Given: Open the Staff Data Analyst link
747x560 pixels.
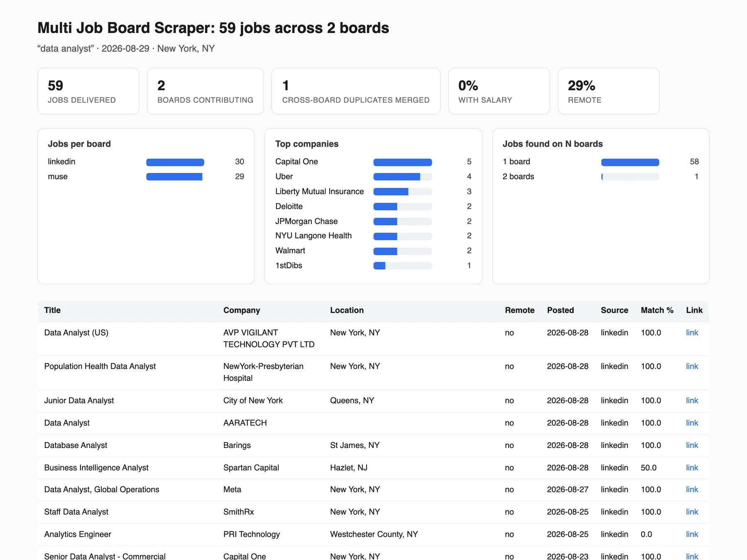Looking at the screenshot, I should 692,512.
